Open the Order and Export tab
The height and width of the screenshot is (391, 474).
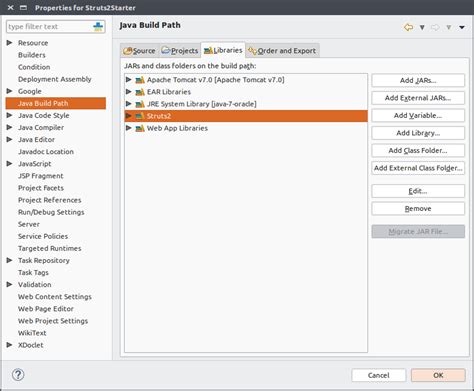point(283,51)
